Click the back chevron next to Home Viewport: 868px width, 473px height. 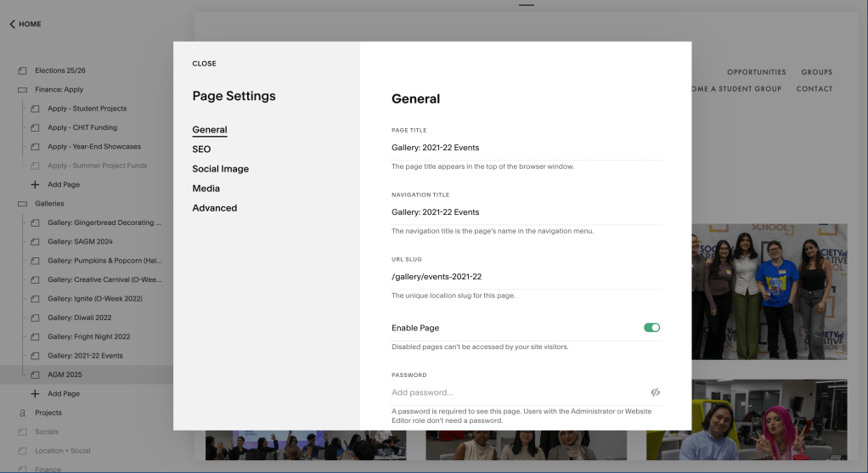pos(12,24)
